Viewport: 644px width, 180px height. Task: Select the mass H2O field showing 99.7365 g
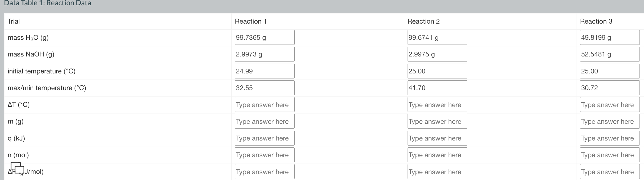click(x=264, y=37)
